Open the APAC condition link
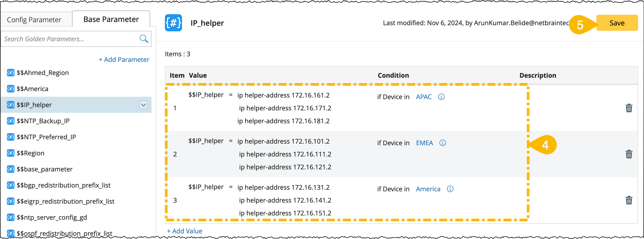Image resolution: width=644 pixels, height=239 pixels. pos(424,97)
